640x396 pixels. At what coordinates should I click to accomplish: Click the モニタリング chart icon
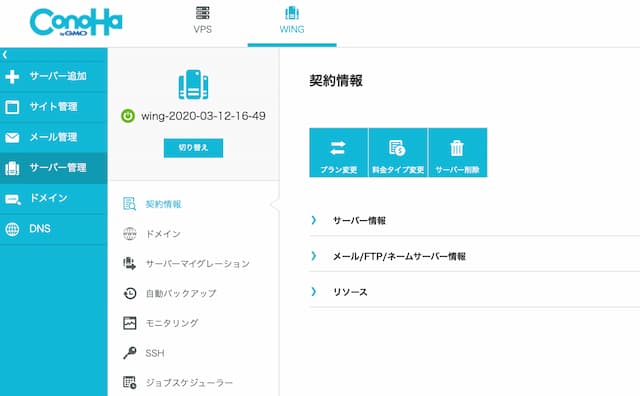[130, 323]
